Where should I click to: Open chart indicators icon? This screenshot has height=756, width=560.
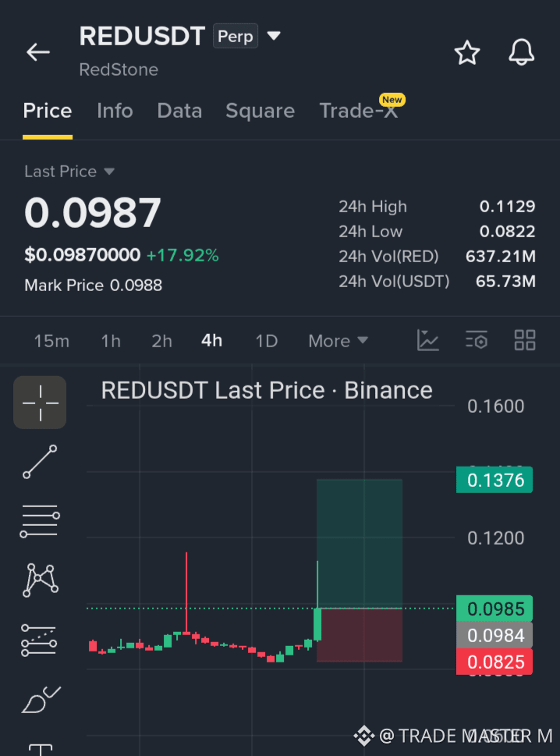pyautogui.click(x=427, y=340)
